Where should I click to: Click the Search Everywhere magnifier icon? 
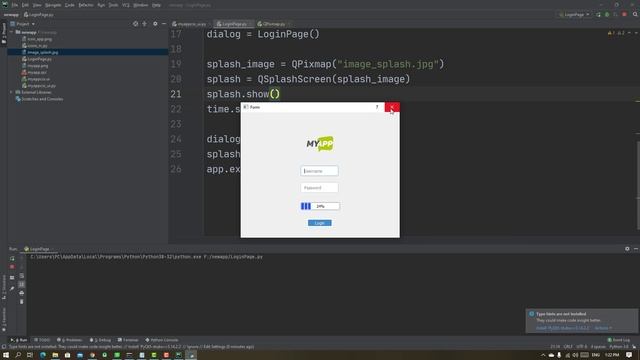pyautogui.click(x=635, y=14)
